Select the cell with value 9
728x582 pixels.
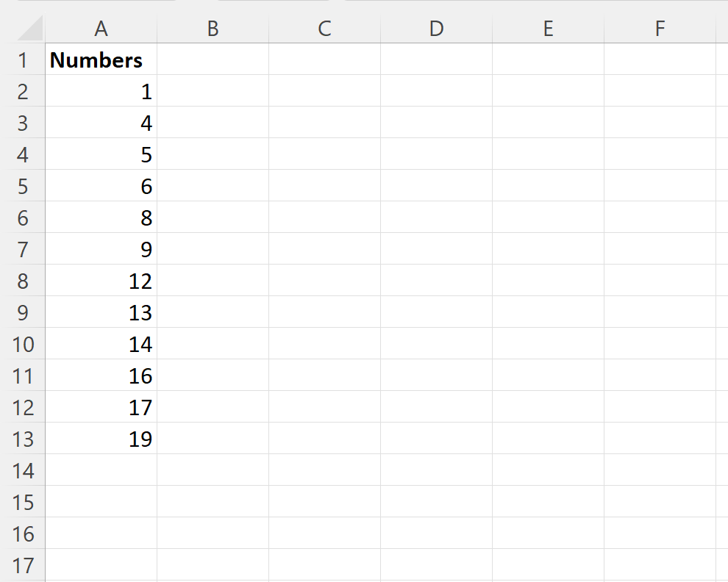(x=101, y=249)
